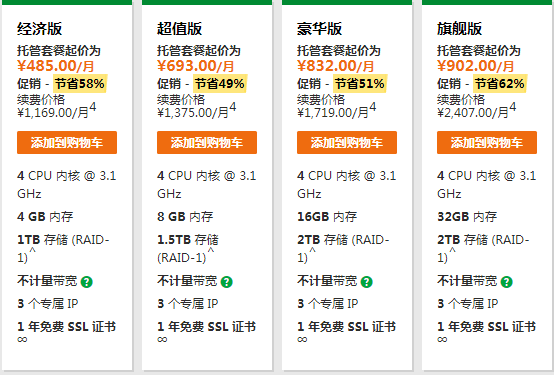Viewport: 554px width, 375px height.
Task: Click footnote 4 next to ¥1,375.00/月
Action: (x=232, y=107)
